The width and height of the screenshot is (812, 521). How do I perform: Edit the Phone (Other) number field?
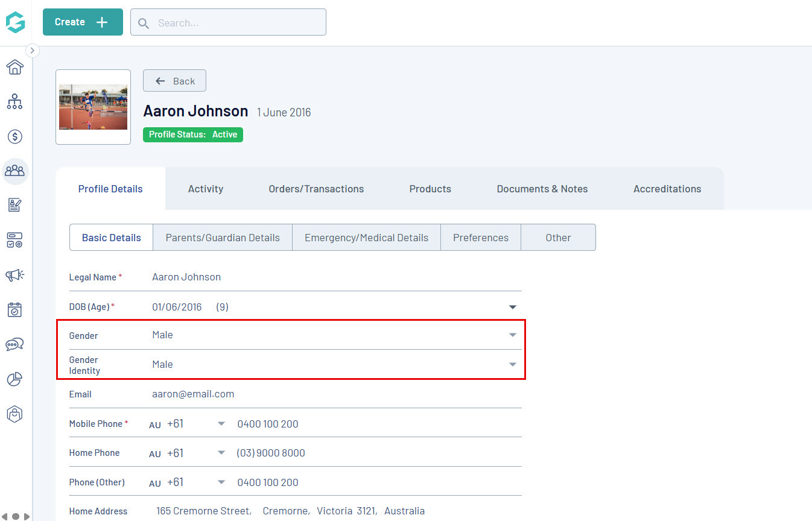[x=378, y=482]
